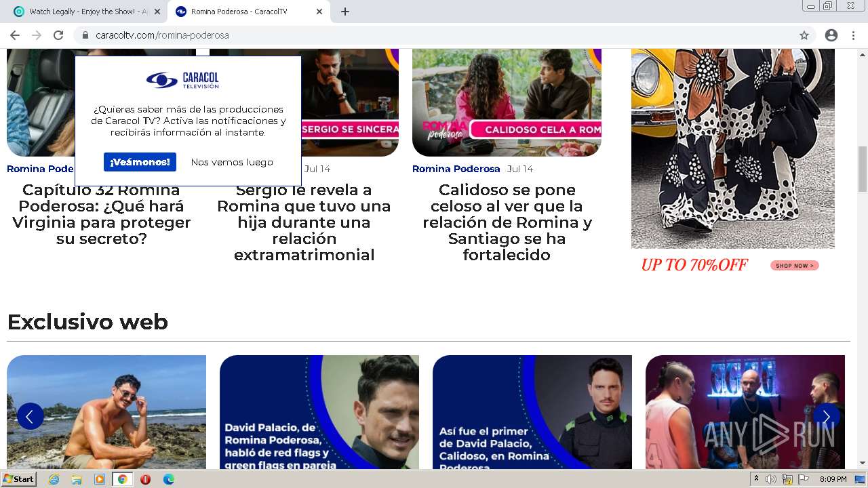
Task: Open the Windows Start menu
Action: coord(18,479)
